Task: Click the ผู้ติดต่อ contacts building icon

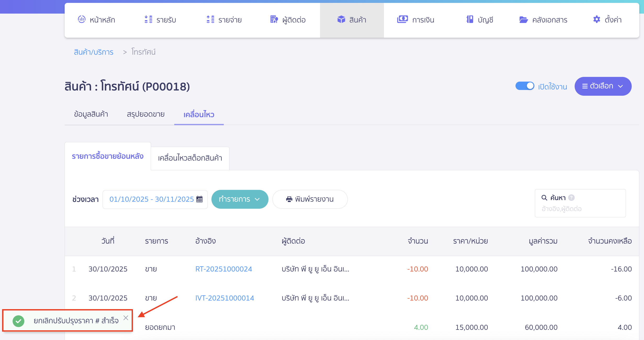Action: click(x=274, y=19)
